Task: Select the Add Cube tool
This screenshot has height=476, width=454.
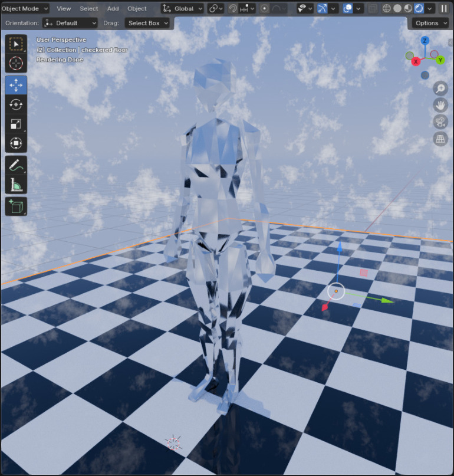Action: point(16,206)
